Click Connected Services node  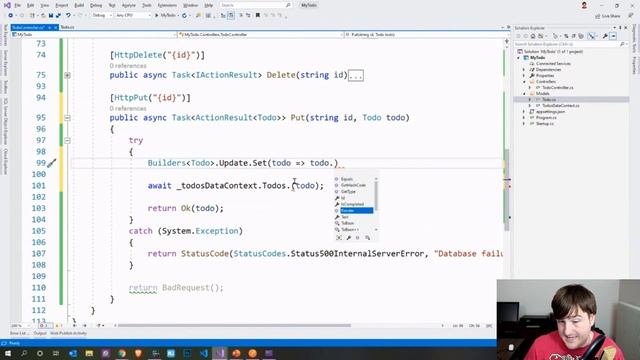[553, 64]
